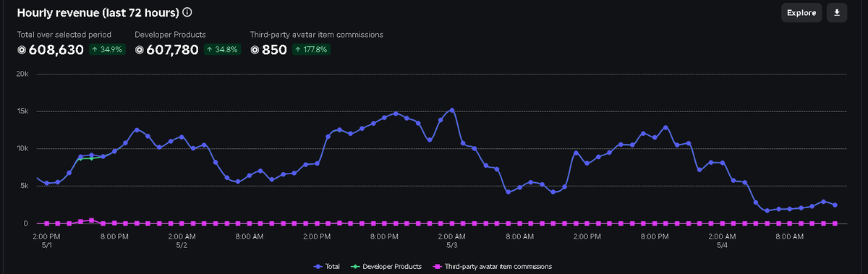Toggle Third-party avatar item commissions legend
This screenshot has width=868, height=274.
492,267
